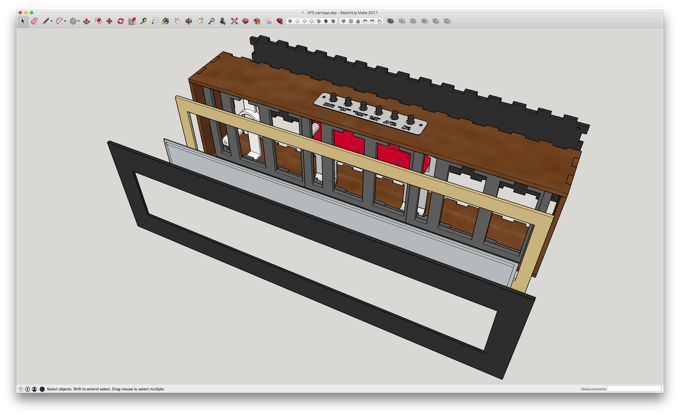The height and width of the screenshot is (416, 680).
Task: Select the Scale tool
Action: coord(132,21)
